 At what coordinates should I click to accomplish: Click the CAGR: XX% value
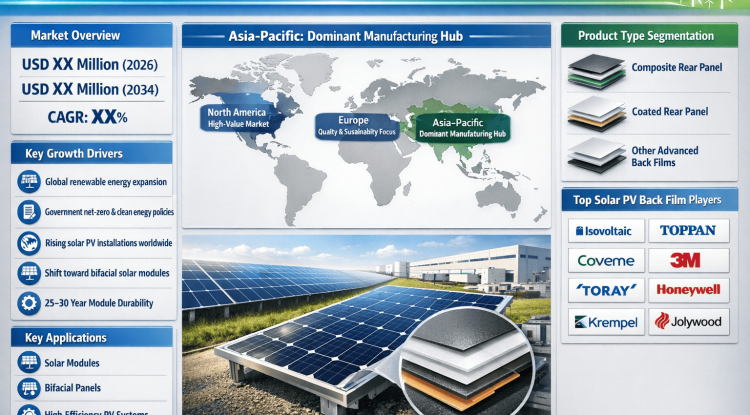(x=88, y=117)
